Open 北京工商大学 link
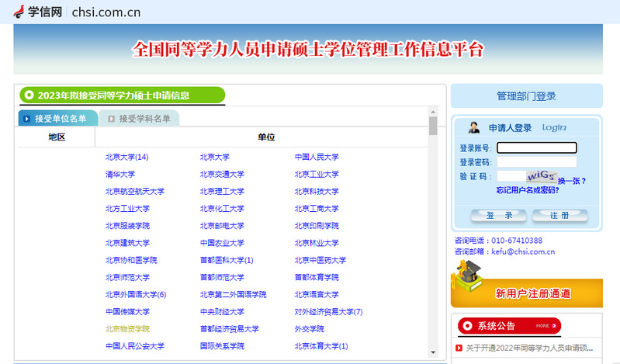The image size is (620, 364). tap(317, 209)
